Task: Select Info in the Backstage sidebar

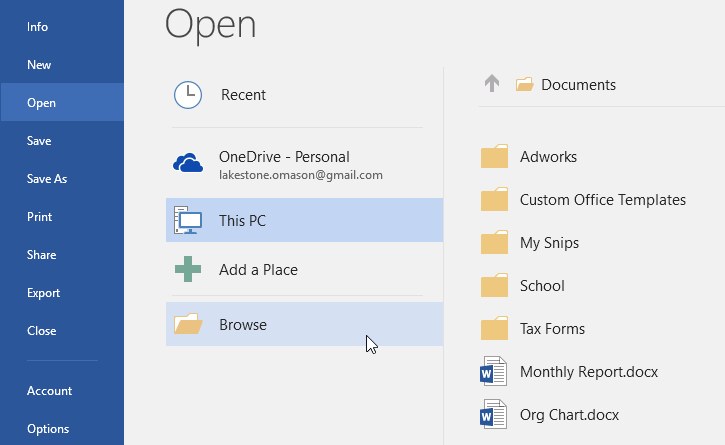Action: tap(38, 27)
